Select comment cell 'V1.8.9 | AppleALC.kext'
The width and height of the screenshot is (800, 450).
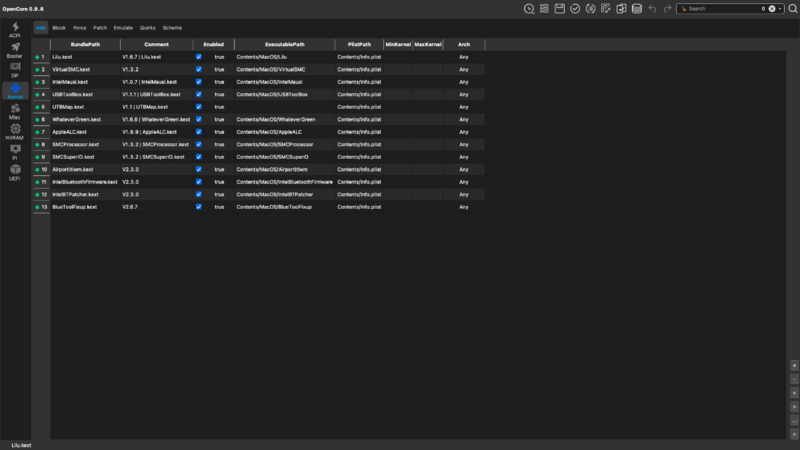click(x=156, y=132)
